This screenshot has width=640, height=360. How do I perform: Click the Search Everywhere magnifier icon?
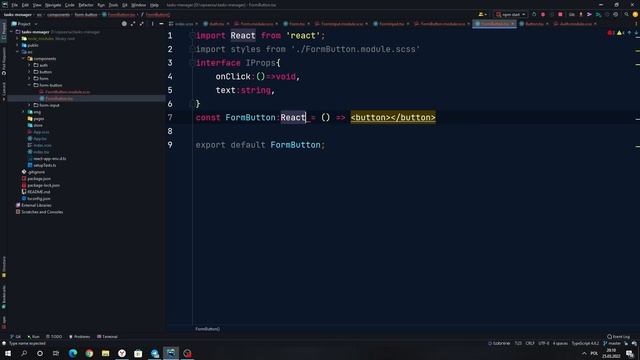(x=626, y=14)
